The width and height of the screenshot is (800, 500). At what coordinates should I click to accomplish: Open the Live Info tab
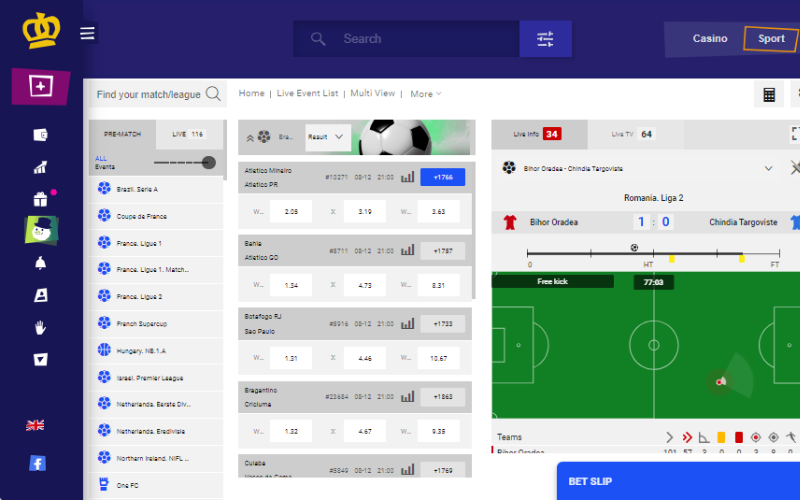(x=539, y=134)
